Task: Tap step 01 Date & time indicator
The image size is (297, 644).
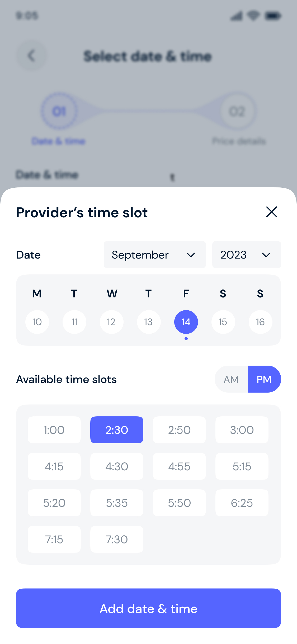Action: coord(59,112)
